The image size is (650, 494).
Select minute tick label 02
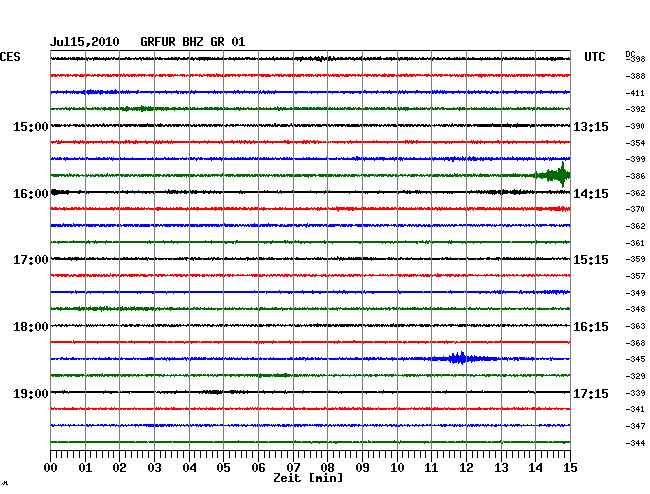(119, 467)
